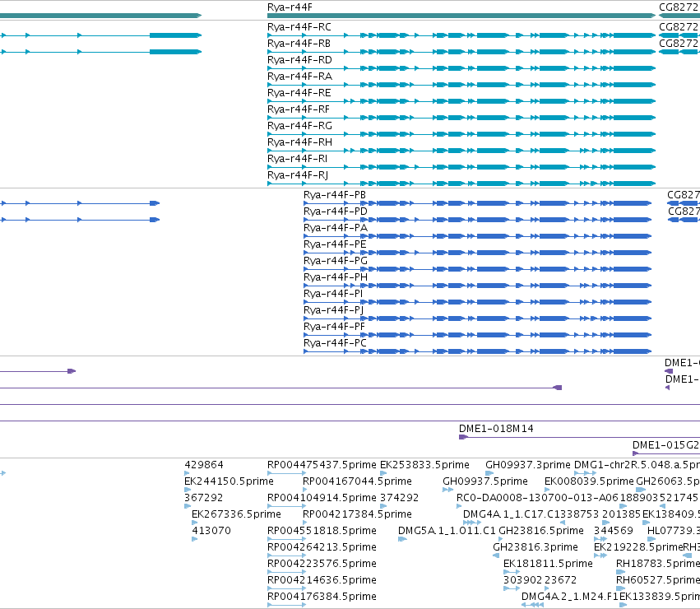The height and width of the screenshot is (609, 700).
Task: Select EST RH18783.5prime
Action: 658,564
